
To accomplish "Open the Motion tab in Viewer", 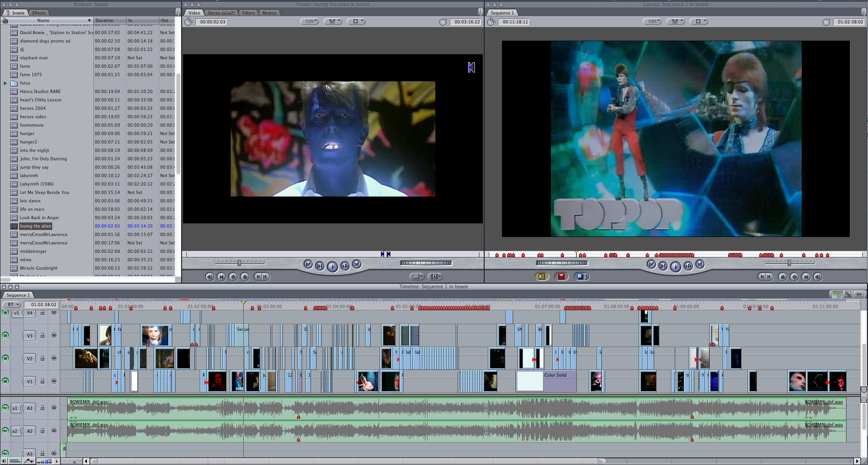I will [x=269, y=13].
